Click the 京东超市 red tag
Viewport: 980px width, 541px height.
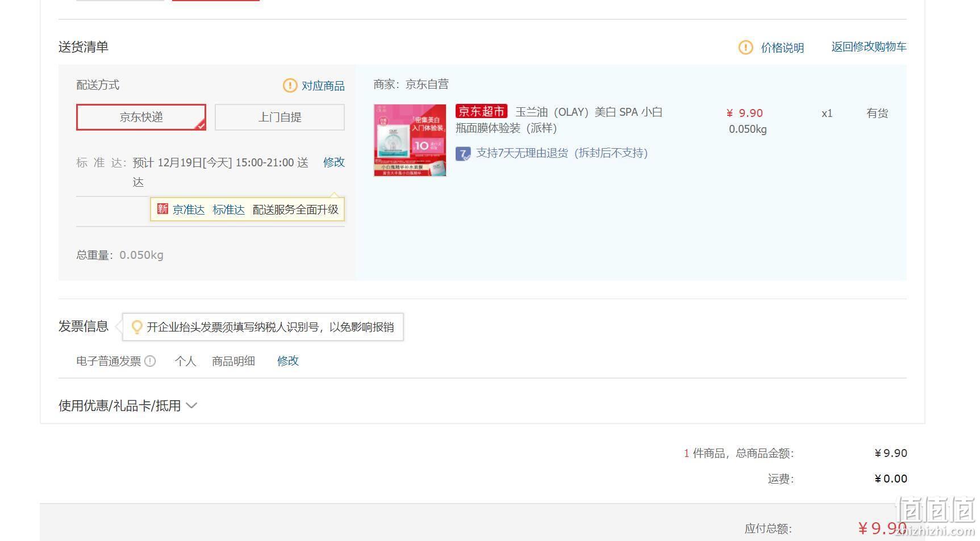pyautogui.click(x=481, y=111)
